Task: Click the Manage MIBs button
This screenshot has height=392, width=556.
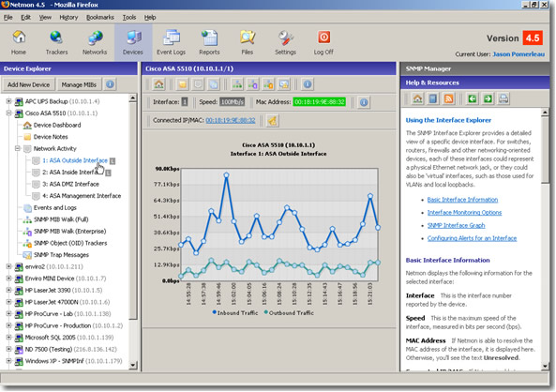Action: click(x=79, y=84)
